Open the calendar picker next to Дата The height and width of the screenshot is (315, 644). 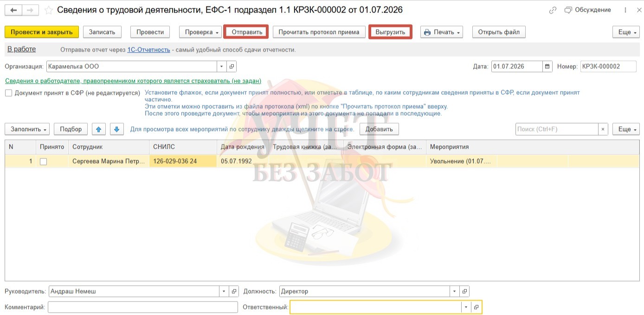tap(547, 66)
